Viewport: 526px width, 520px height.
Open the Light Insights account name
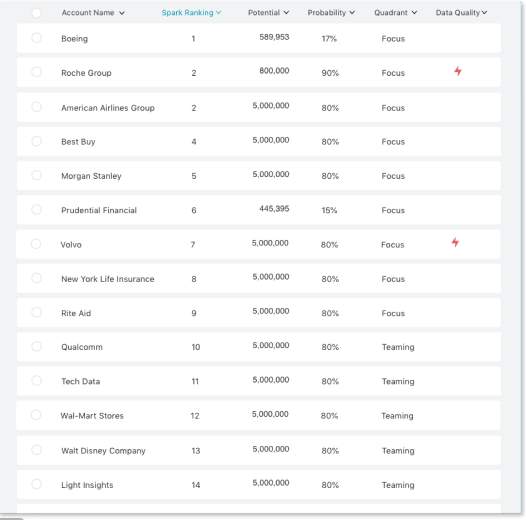(x=87, y=485)
